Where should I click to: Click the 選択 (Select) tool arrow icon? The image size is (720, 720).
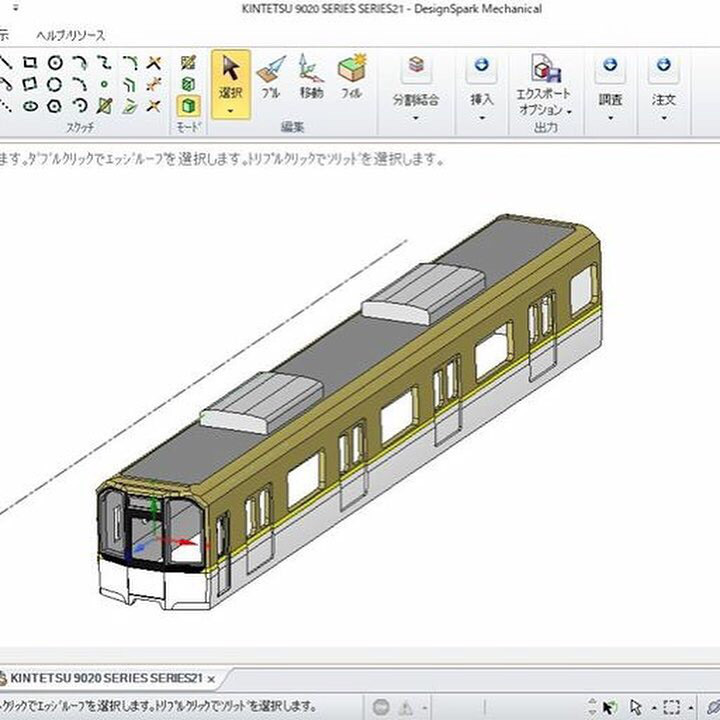click(x=231, y=68)
